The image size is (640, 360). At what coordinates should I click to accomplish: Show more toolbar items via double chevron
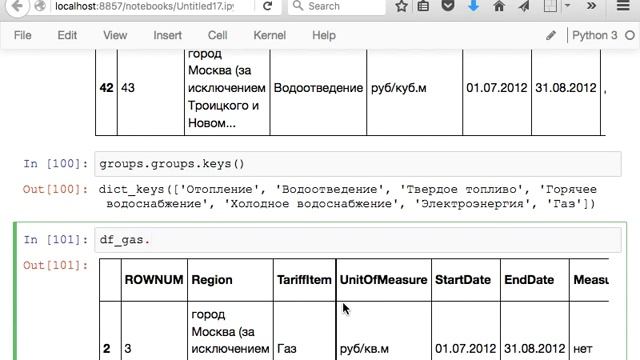click(591, 6)
